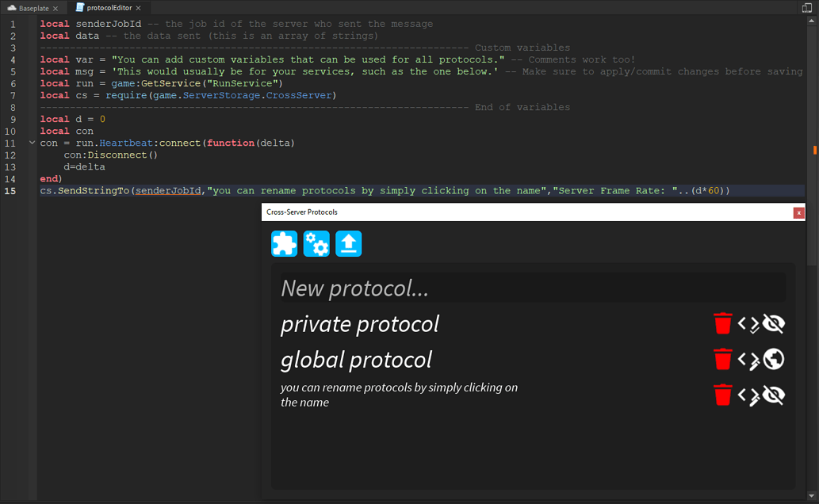Click the trash icon on the bottom unnamed protocol
The height and width of the screenshot is (504, 819).
[x=722, y=395]
